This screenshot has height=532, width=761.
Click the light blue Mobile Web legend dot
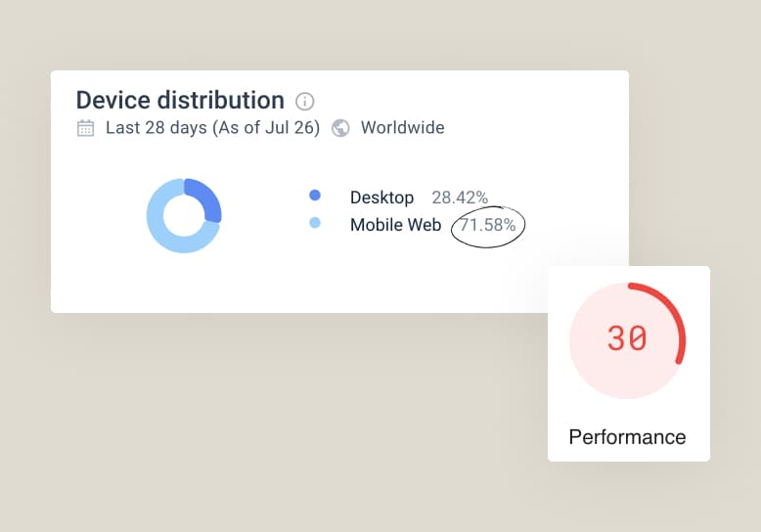coord(314,224)
